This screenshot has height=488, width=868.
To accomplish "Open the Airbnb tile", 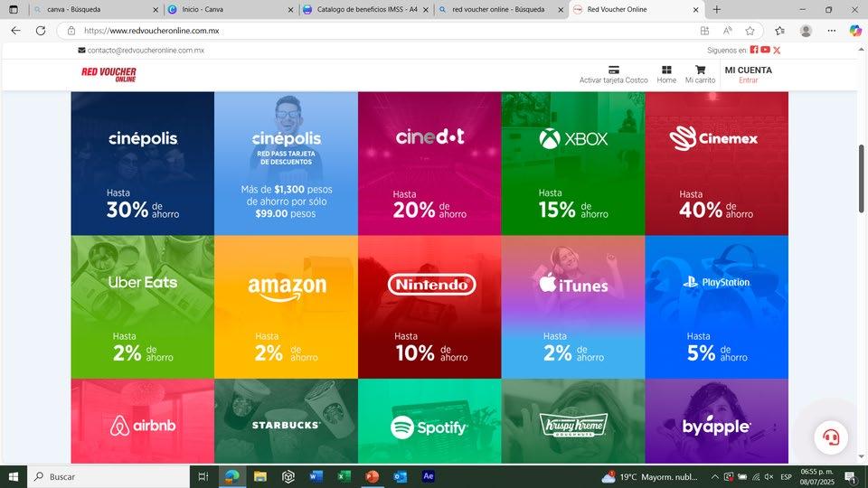I will [142, 421].
